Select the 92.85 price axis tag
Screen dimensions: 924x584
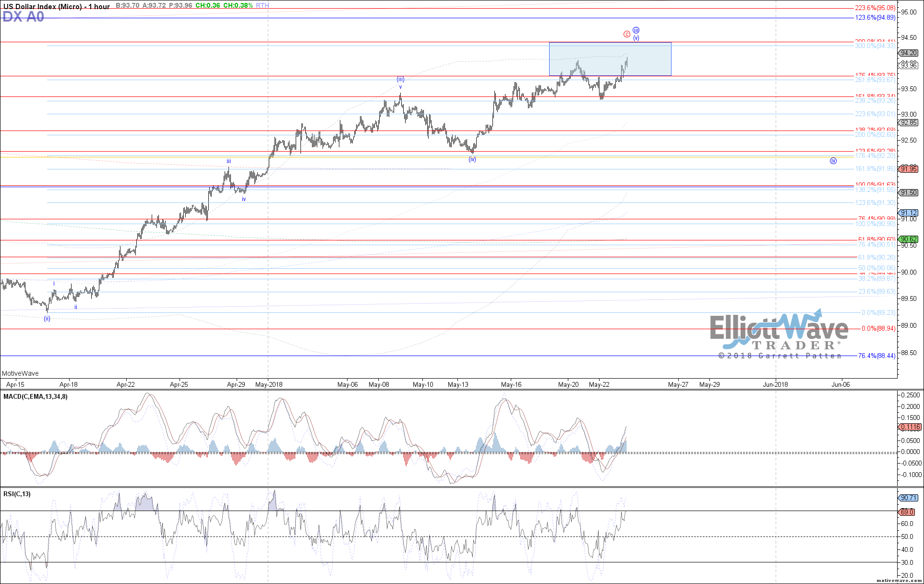tap(909, 123)
